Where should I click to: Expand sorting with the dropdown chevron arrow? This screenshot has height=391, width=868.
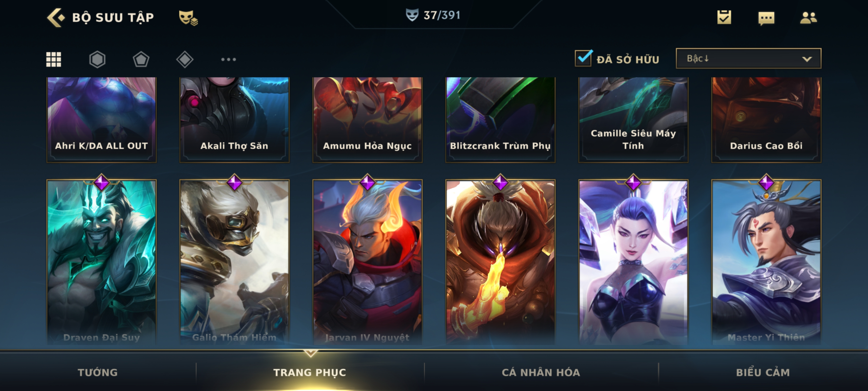coord(807,59)
